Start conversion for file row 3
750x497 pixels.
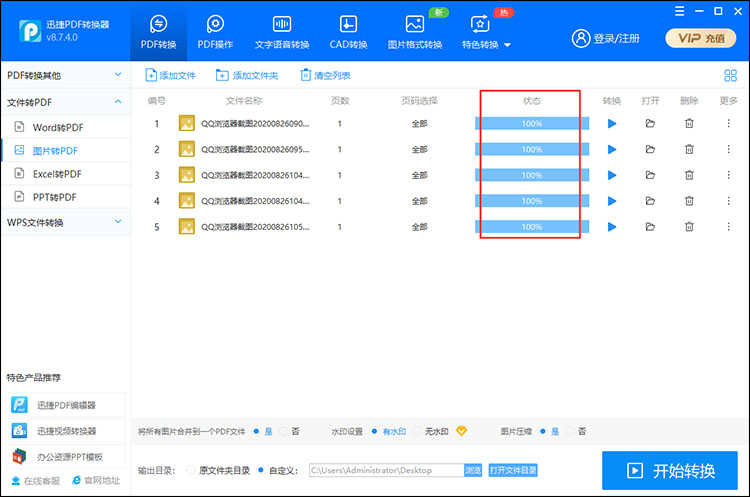[612, 176]
